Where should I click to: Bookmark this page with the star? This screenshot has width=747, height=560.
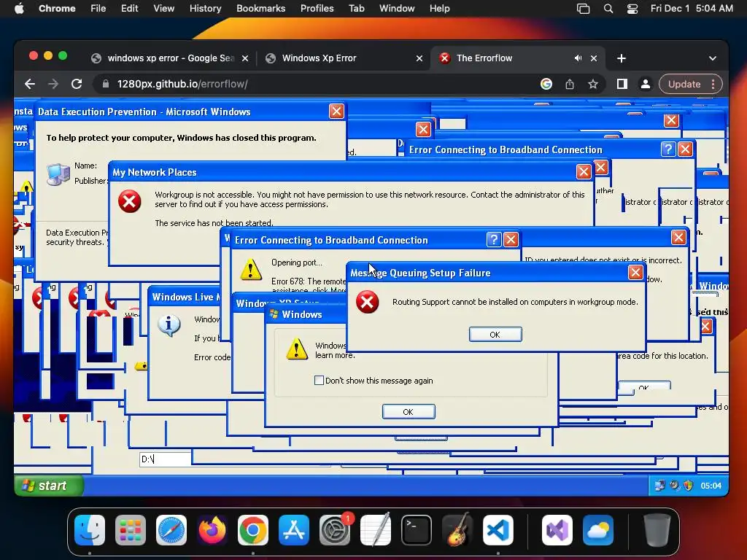pos(593,85)
